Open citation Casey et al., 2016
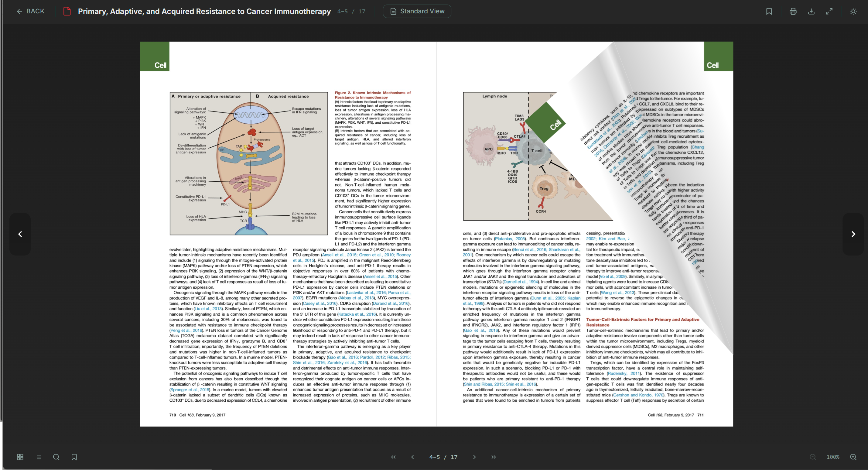 tap(320, 304)
